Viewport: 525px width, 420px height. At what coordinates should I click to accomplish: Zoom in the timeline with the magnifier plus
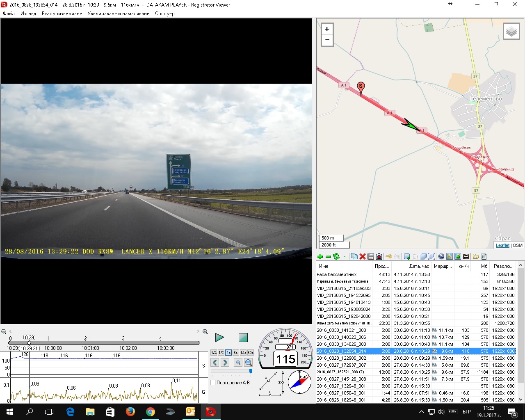tap(205, 331)
